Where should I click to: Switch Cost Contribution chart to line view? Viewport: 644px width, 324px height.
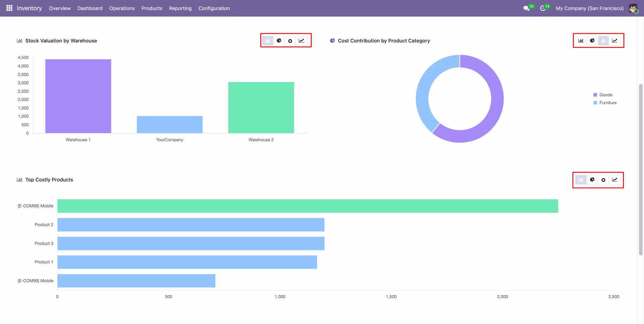[x=615, y=41]
